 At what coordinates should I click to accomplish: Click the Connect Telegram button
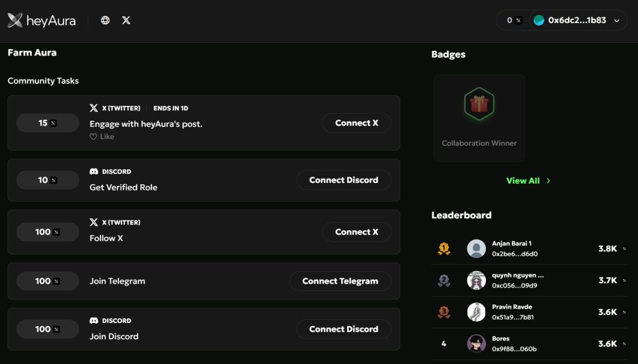click(x=340, y=281)
